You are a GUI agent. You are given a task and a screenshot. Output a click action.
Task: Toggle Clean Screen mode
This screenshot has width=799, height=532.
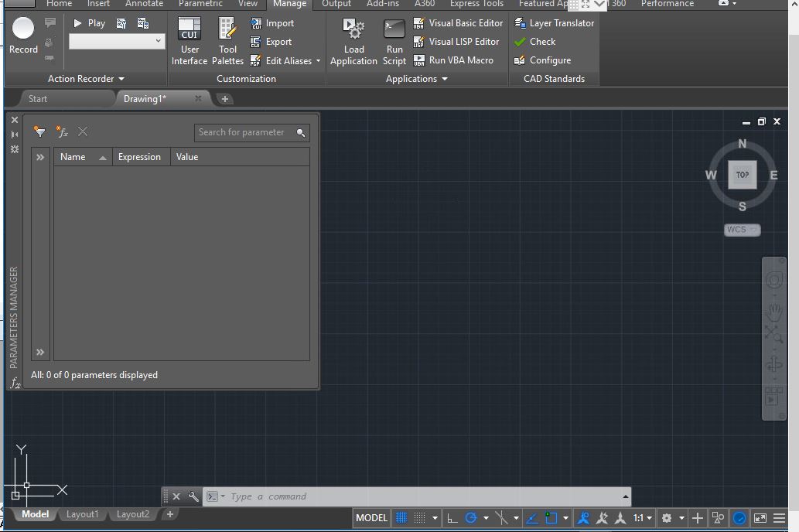760,518
